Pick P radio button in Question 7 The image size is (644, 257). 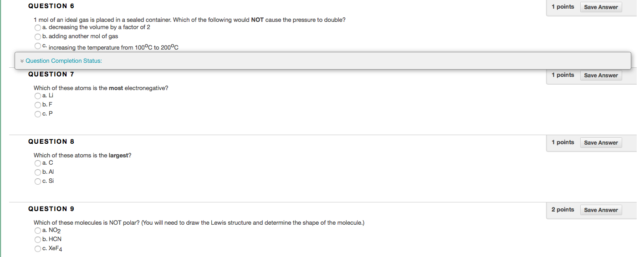[x=38, y=114]
